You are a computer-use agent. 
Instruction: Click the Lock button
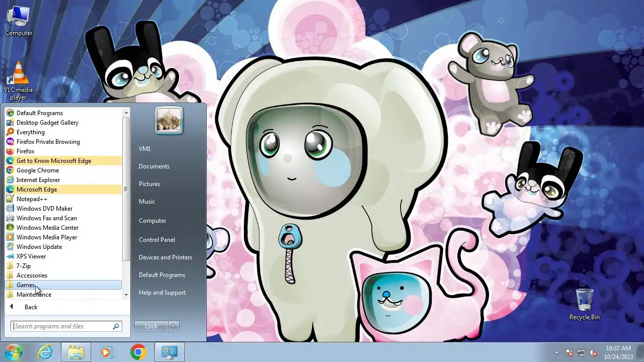(x=151, y=326)
